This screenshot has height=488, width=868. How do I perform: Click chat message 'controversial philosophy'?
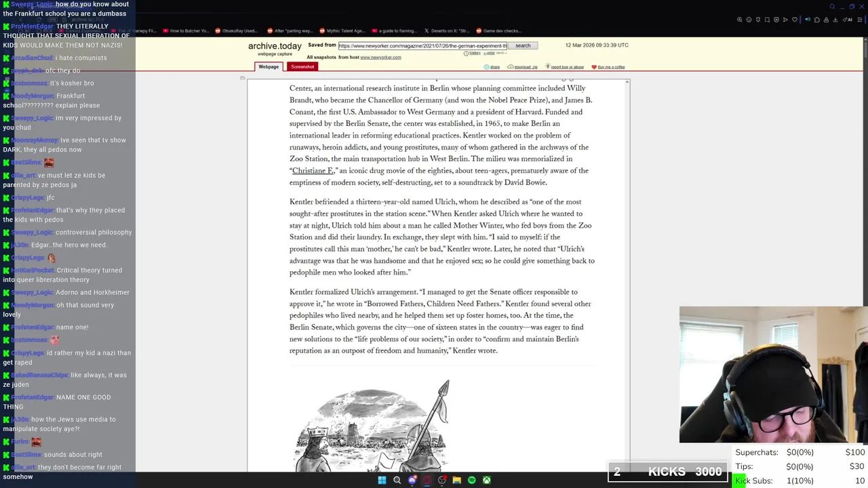point(94,232)
